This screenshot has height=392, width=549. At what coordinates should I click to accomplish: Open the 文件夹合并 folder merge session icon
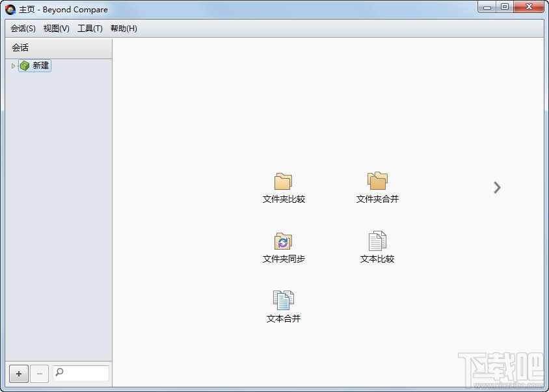[x=377, y=181]
